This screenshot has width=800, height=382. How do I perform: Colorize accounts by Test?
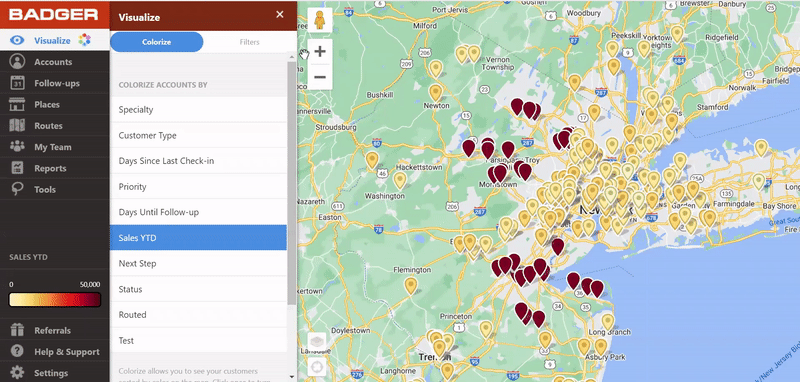pyautogui.click(x=198, y=340)
